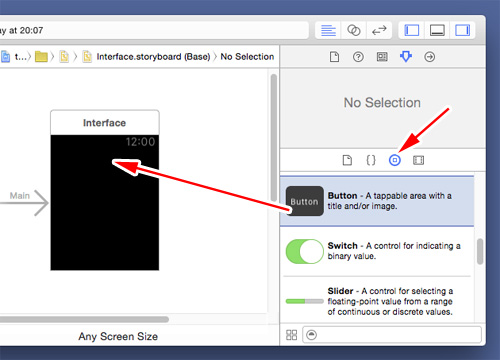
Task: Select the Standard editor button
Action: (328, 30)
